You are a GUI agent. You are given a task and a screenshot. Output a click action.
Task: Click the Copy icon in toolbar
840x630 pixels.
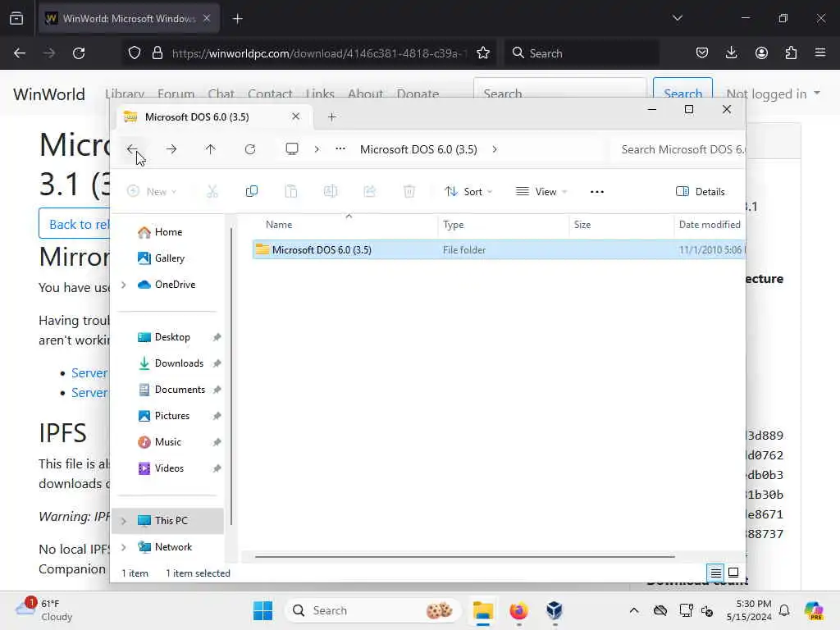[x=252, y=191]
